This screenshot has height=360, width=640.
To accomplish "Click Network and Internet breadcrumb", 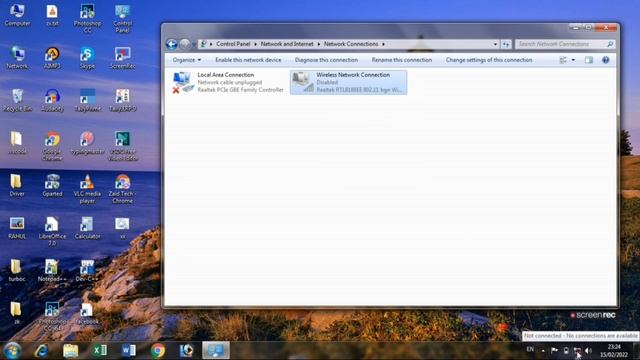I will (x=287, y=44).
